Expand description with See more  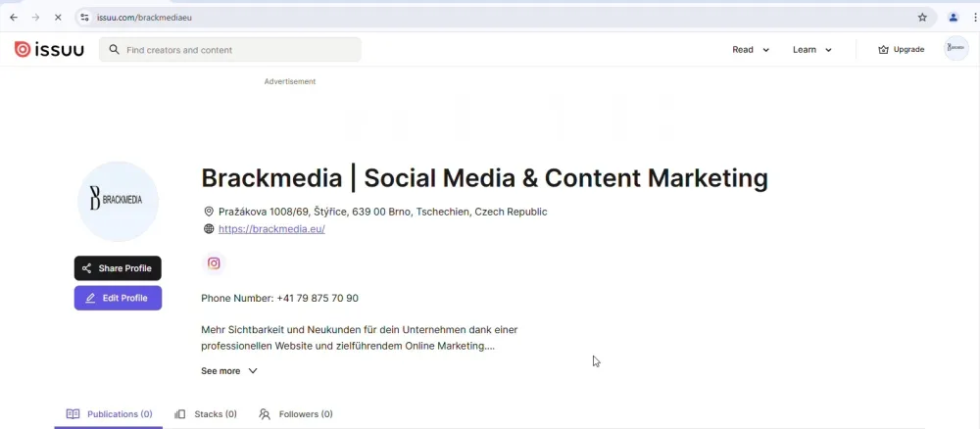(x=228, y=371)
